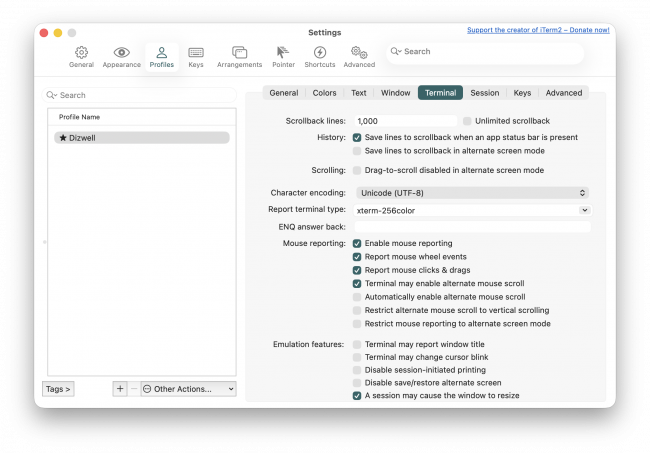The width and height of the screenshot is (650, 453).
Task: Disable mouse reporting checkbox
Action: click(357, 243)
